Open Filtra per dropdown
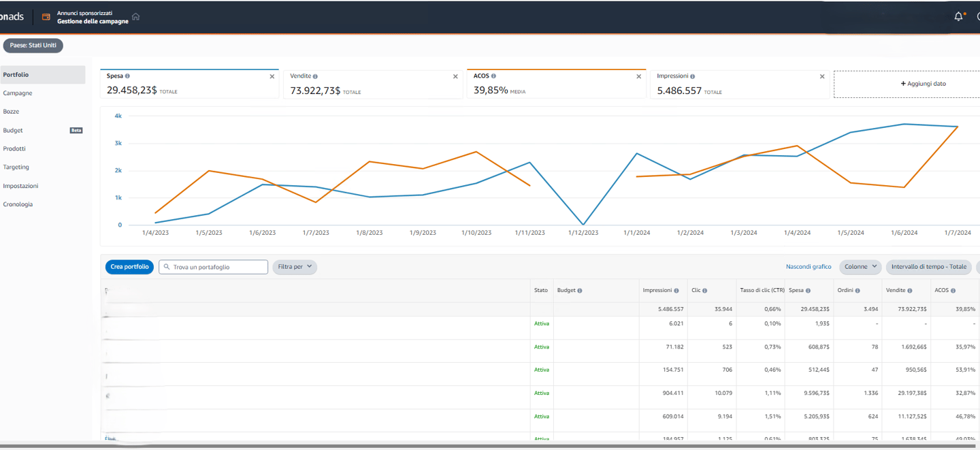 click(295, 267)
